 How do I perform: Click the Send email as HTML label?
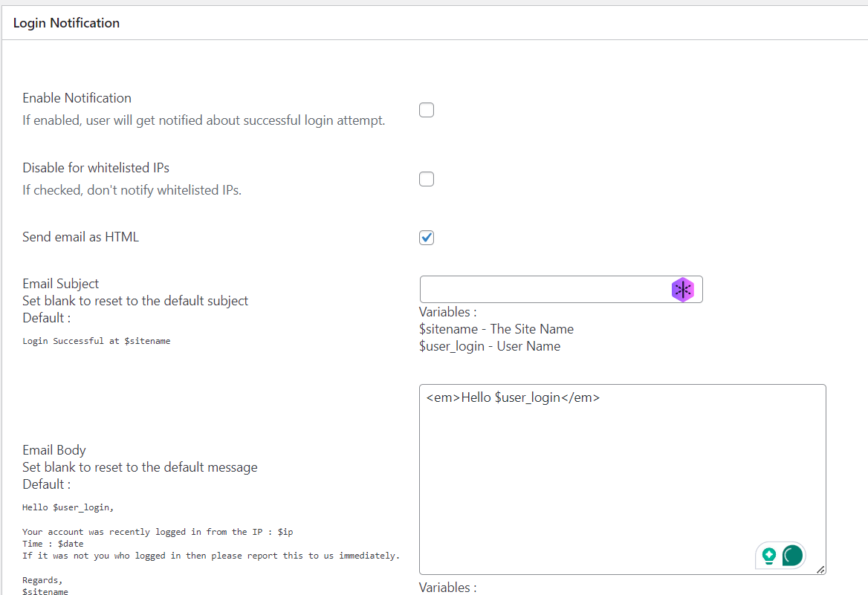pos(81,237)
